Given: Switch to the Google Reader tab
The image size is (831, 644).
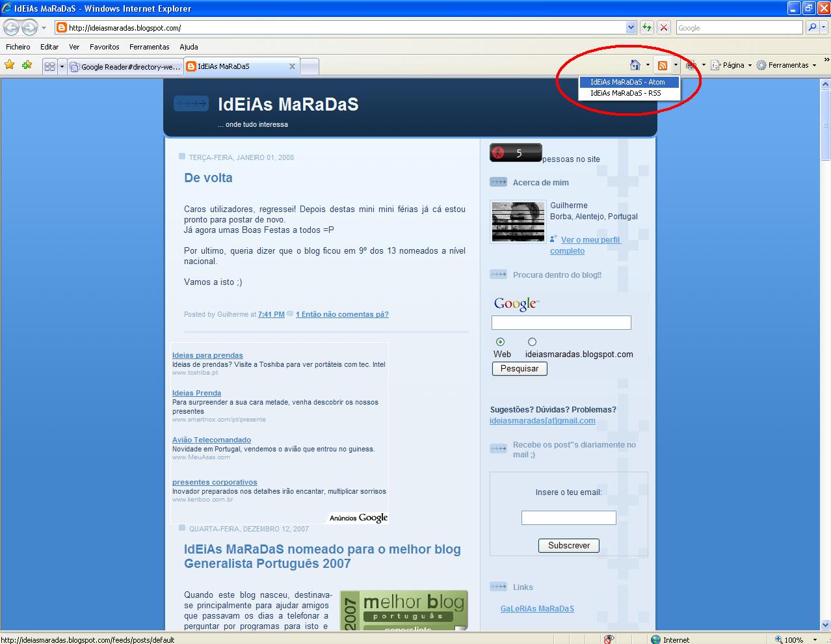Looking at the screenshot, I should (125, 66).
